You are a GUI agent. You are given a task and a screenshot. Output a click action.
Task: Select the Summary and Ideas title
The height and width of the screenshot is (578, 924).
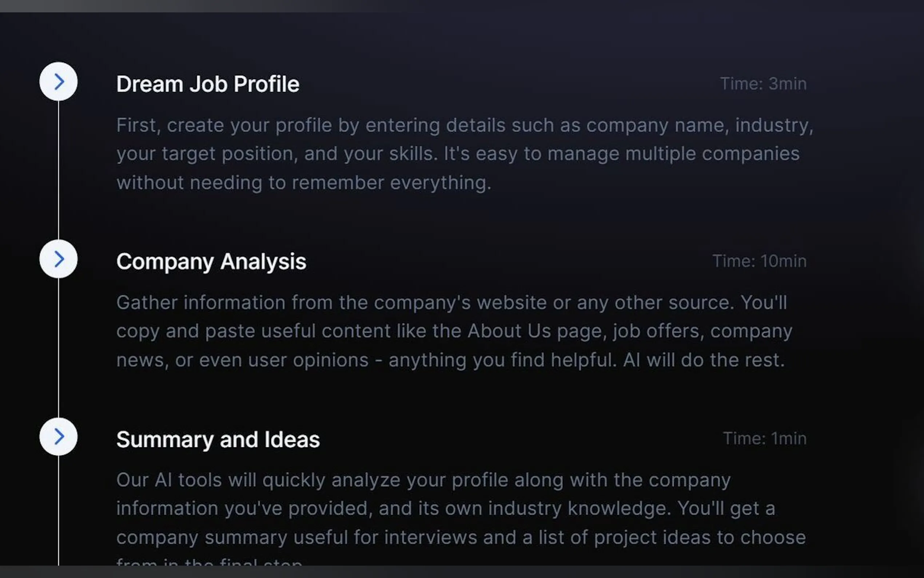(x=218, y=439)
